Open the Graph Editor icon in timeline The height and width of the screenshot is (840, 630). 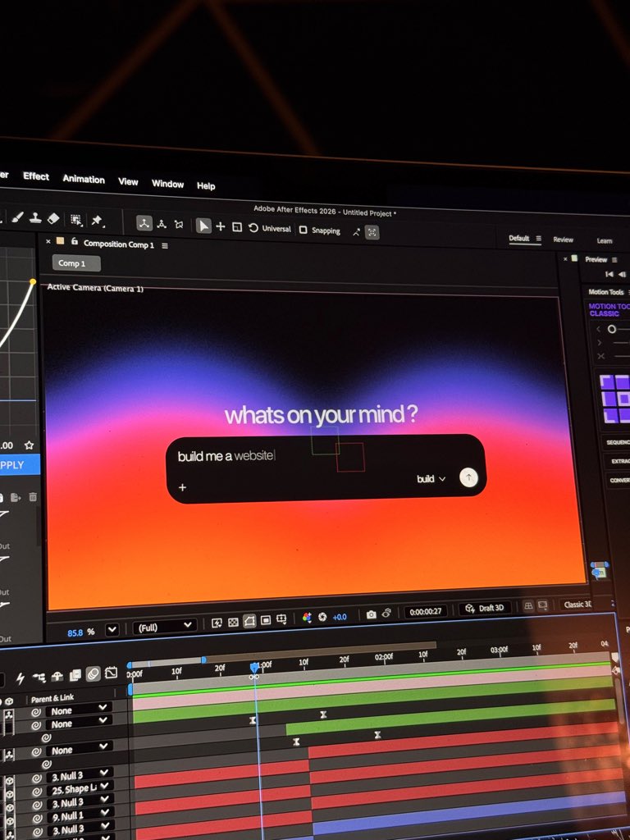(x=111, y=673)
